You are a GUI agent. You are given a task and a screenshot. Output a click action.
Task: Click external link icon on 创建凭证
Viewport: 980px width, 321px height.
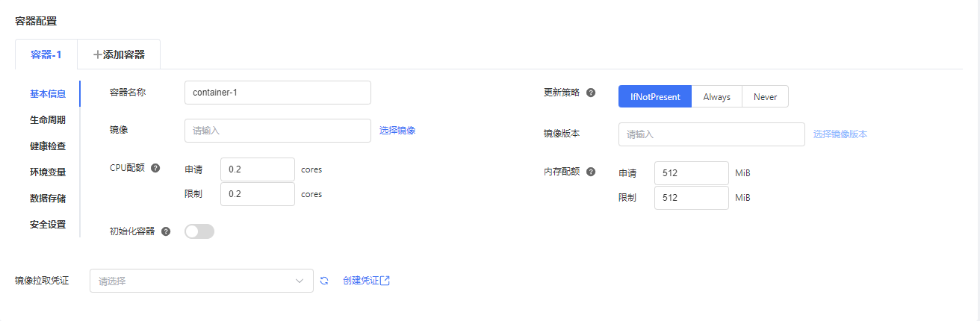click(385, 281)
